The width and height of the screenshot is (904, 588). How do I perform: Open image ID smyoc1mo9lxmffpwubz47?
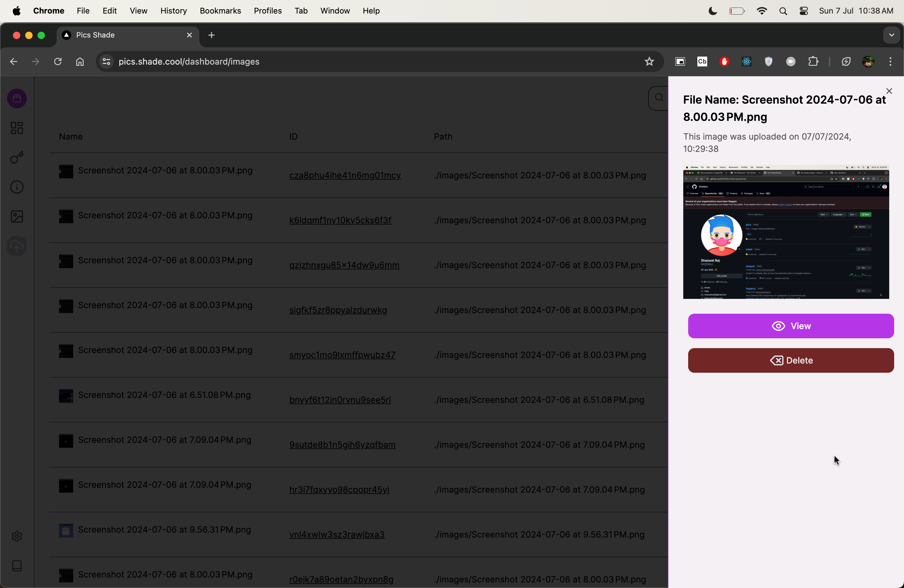(x=342, y=355)
